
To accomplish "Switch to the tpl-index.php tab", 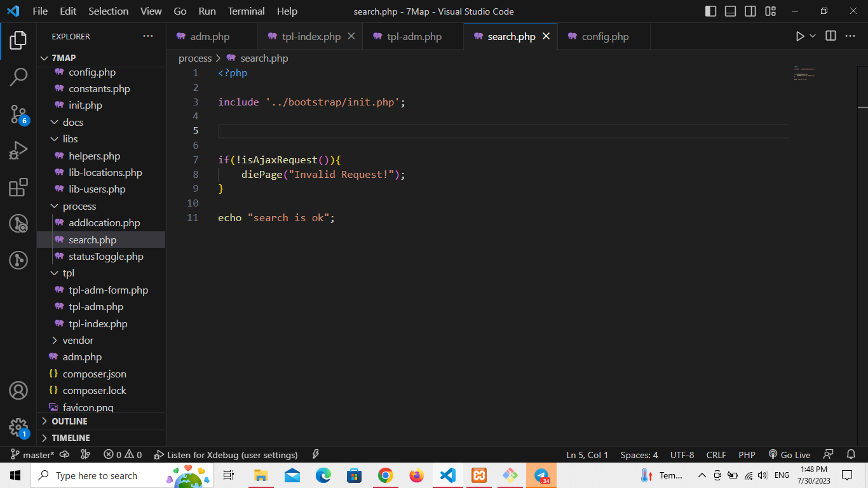I will (311, 36).
